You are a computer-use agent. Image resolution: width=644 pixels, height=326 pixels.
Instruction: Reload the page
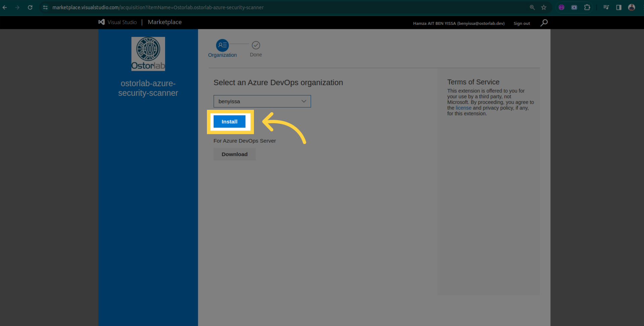[30, 7]
